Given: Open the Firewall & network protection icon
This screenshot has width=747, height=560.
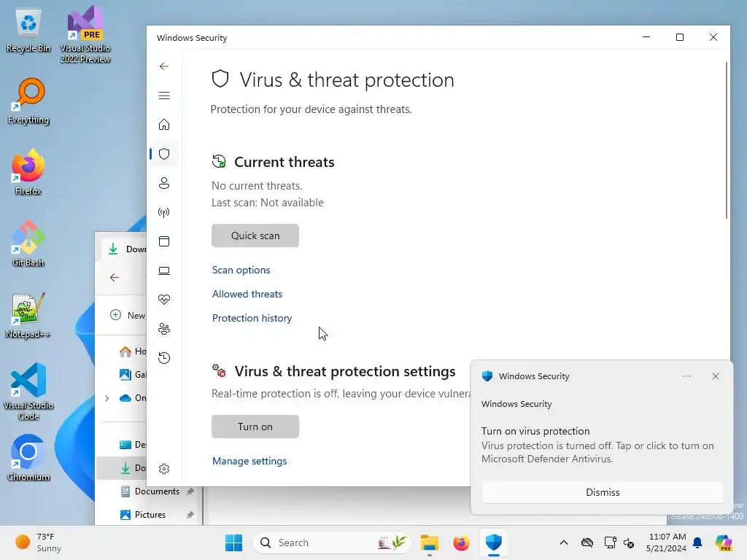Looking at the screenshot, I should pyautogui.click(x=164, y=212).
